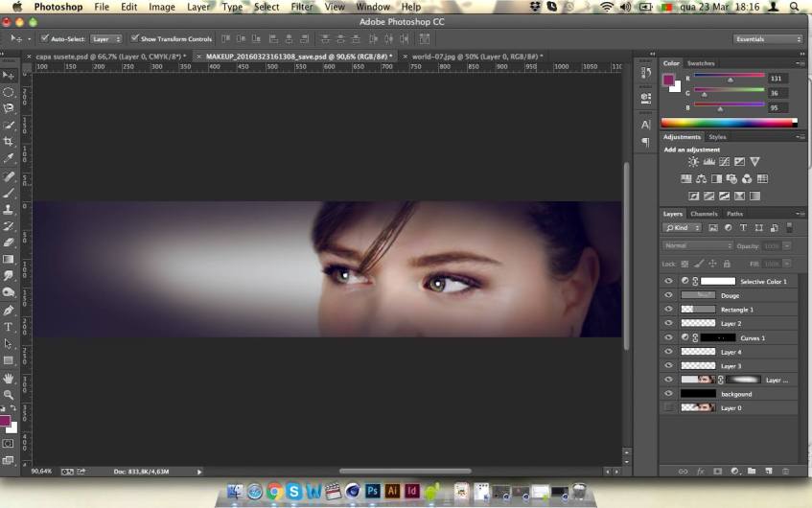Image resolution: width=812 pixels, height=508 pixels.
Task: Click the delete layer trash icon
Action: pyautogui.click(x=785, y=472)
